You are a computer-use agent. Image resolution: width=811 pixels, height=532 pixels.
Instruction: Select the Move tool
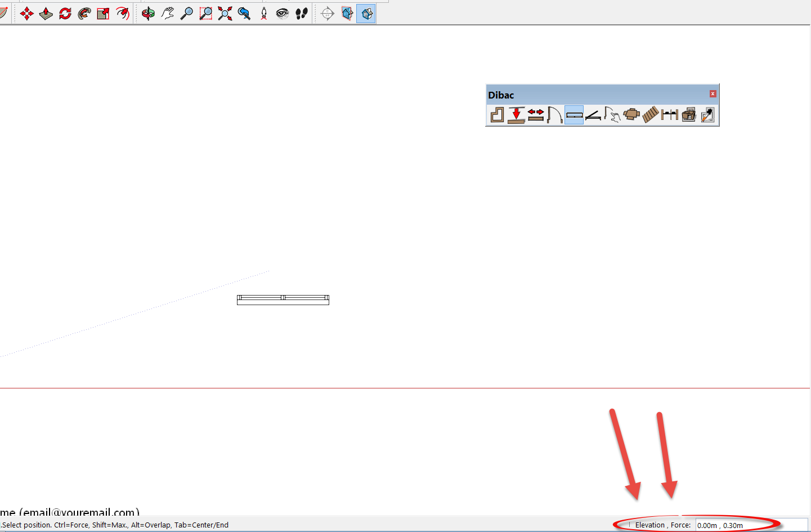[x=26, y=14]
